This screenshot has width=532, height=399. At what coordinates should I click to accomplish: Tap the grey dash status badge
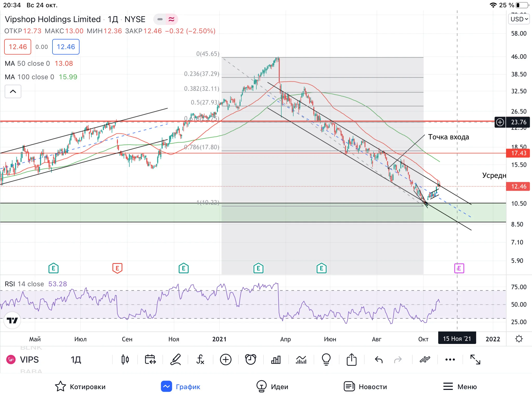tap(160, 19)
